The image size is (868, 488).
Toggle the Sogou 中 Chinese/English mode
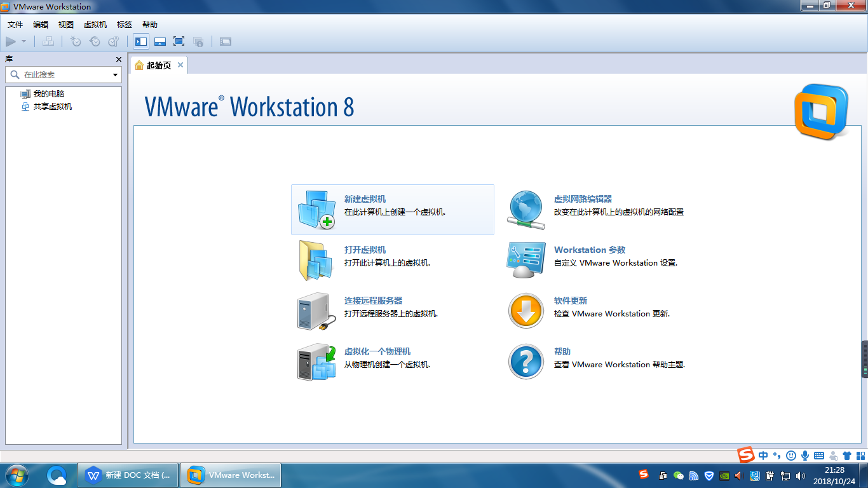pyautogui.click(x=763, y=456)
